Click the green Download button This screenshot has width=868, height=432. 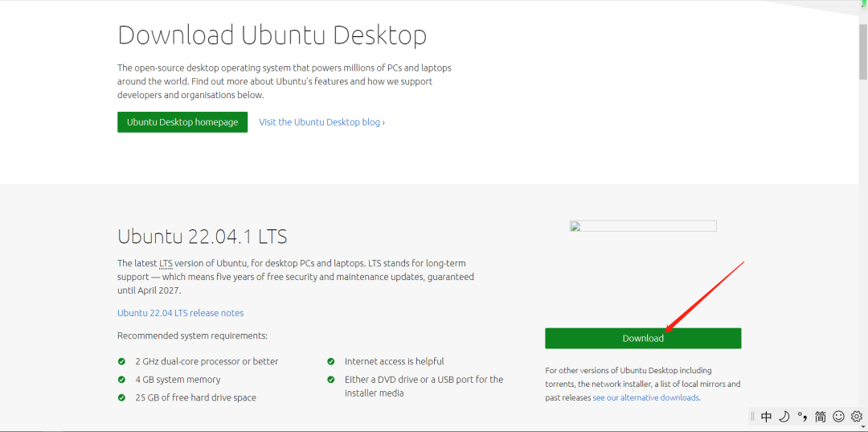tap(643, 339)
